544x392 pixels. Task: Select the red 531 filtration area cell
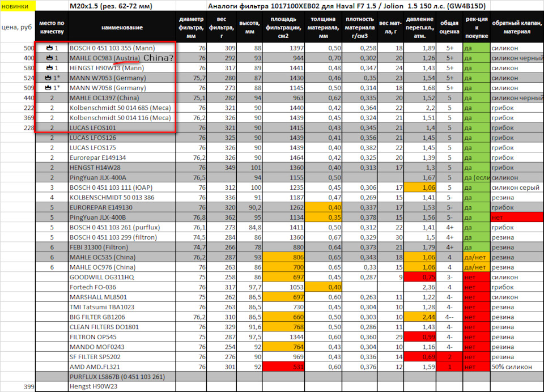pos(283,367)
